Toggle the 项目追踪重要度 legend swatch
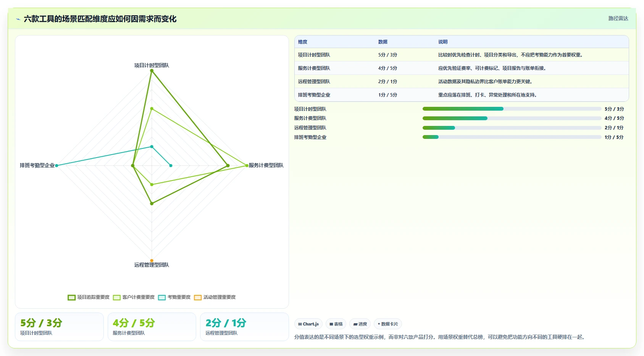Image resolution: width=644 pixels, height=356 pixels. coord(71,297)
